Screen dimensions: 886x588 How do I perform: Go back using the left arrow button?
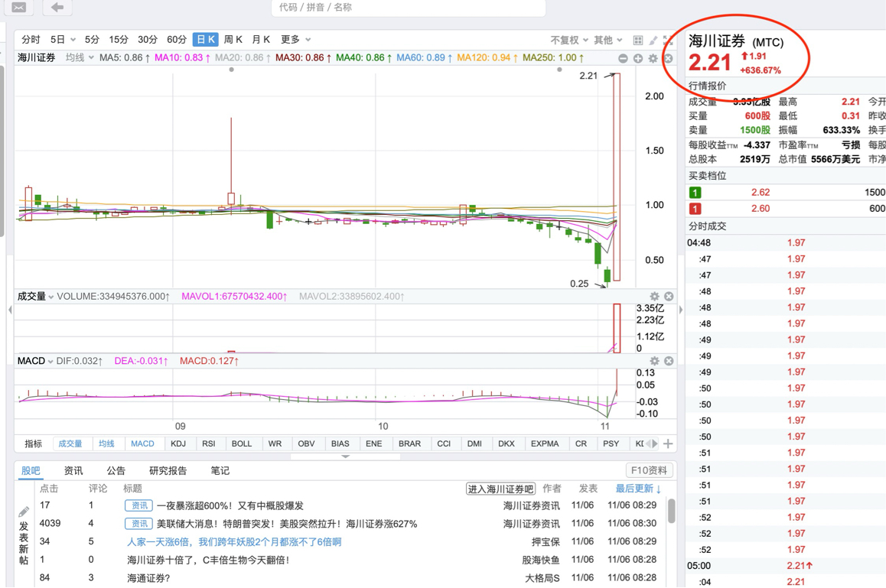coord(57,8)
